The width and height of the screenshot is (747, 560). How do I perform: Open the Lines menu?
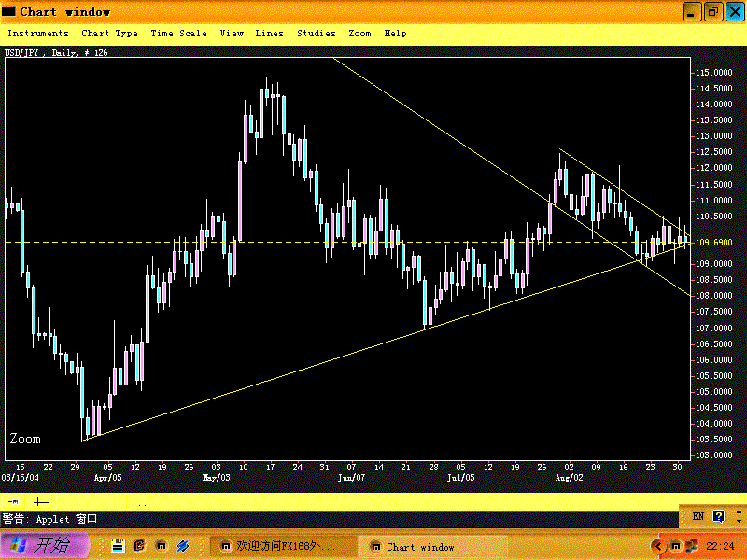[269, 34]
